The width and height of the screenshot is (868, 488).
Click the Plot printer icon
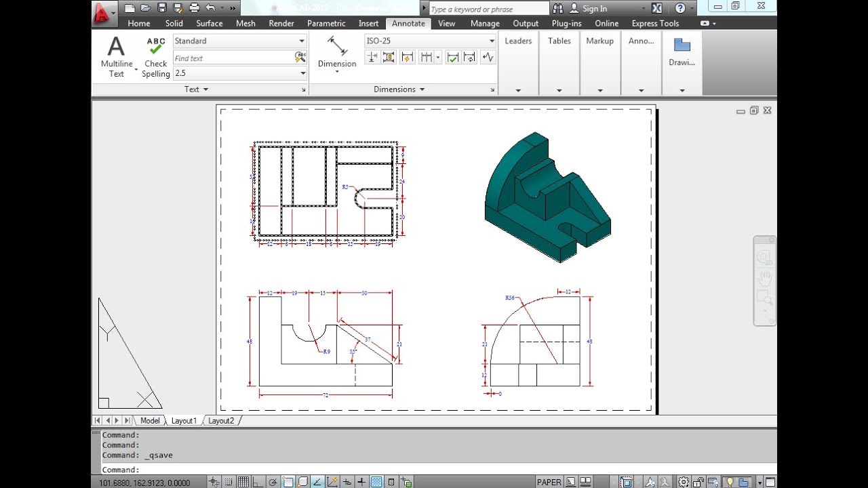(194, 8)
